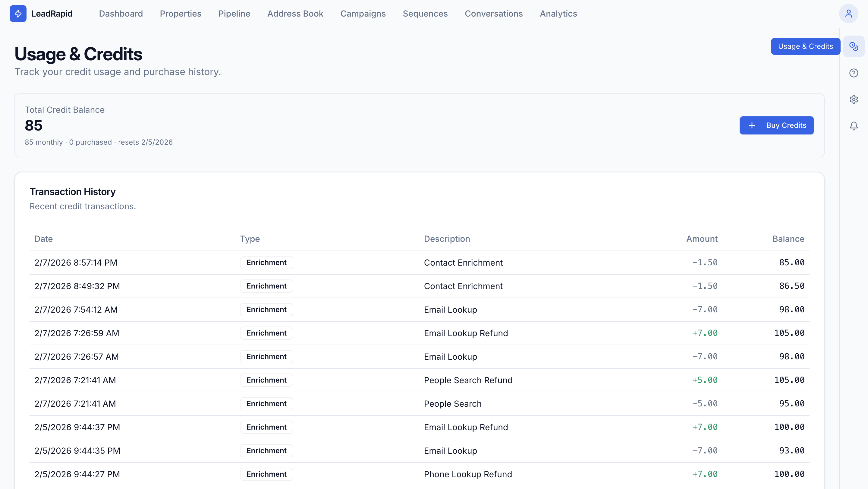Open the Dashboard navigation item

[121, 14]
